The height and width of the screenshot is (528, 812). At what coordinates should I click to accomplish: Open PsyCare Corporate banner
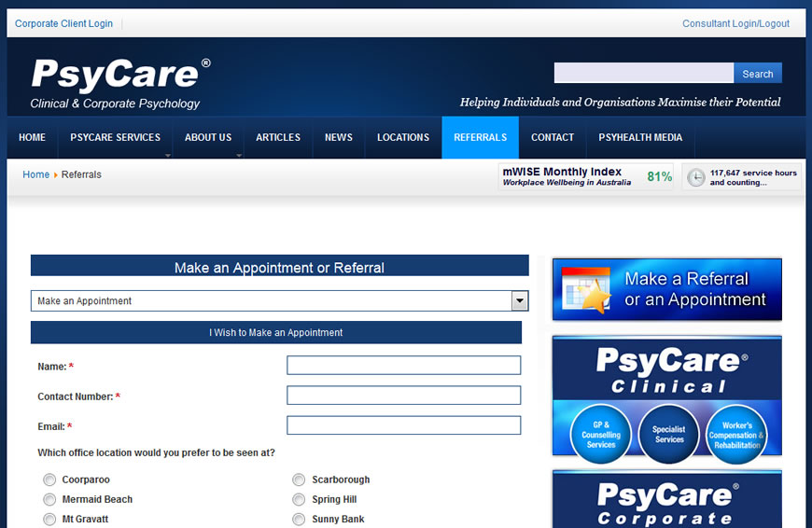(x=667, y=499)
